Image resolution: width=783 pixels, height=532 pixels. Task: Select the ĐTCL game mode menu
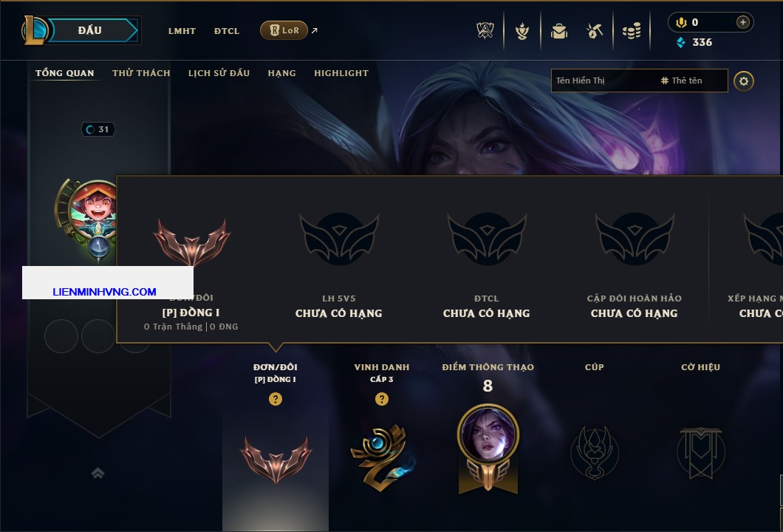point(227,31)
